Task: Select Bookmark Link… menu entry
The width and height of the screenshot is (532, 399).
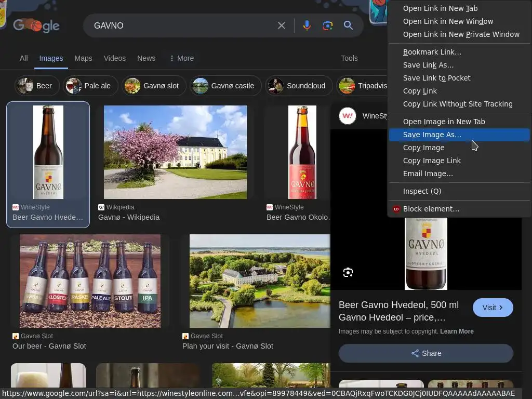Action: 459,52
